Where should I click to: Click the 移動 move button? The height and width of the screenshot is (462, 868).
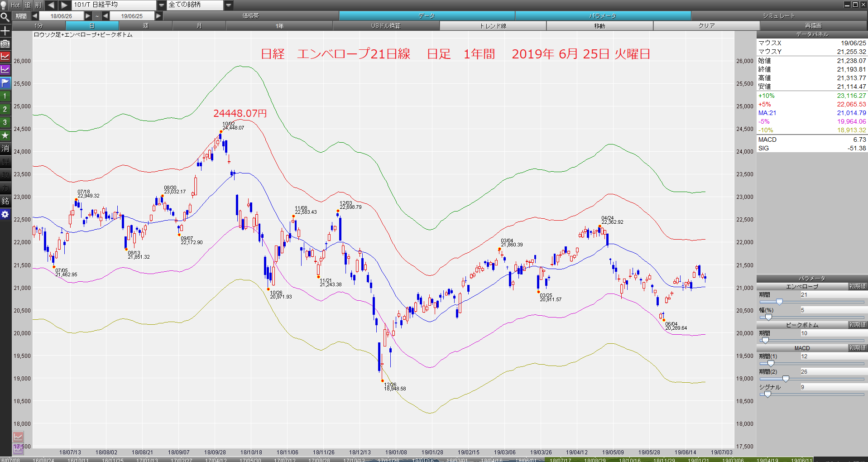tap(599, 26)
